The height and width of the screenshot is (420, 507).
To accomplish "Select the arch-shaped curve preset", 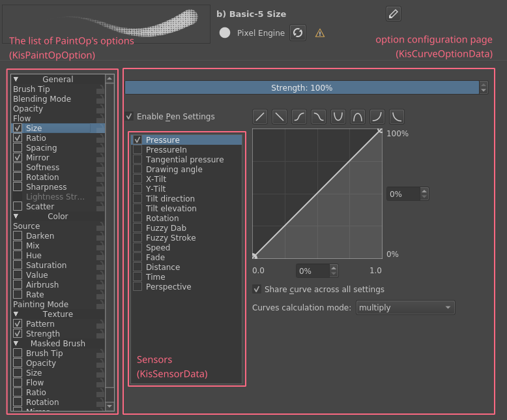I will coord(358,117).
